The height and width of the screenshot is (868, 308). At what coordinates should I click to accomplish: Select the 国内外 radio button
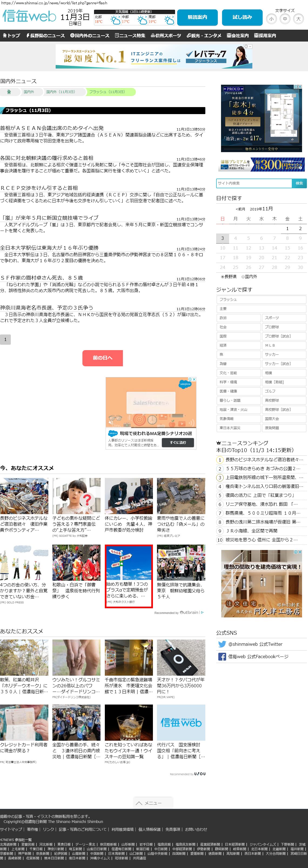click(243, 277)
